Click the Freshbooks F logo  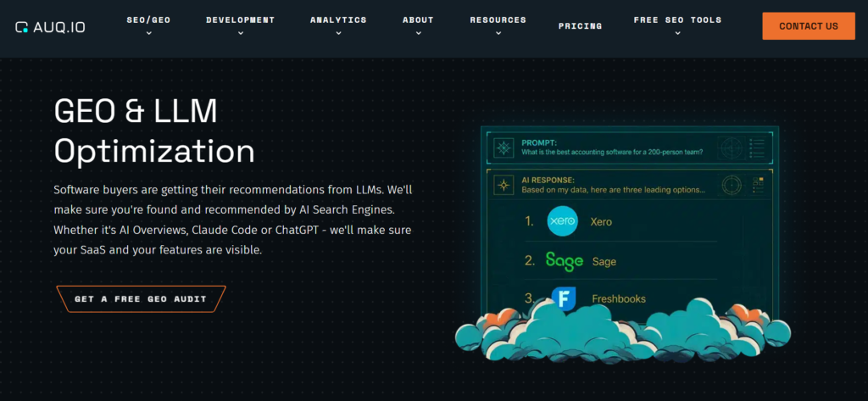[564, 298]
